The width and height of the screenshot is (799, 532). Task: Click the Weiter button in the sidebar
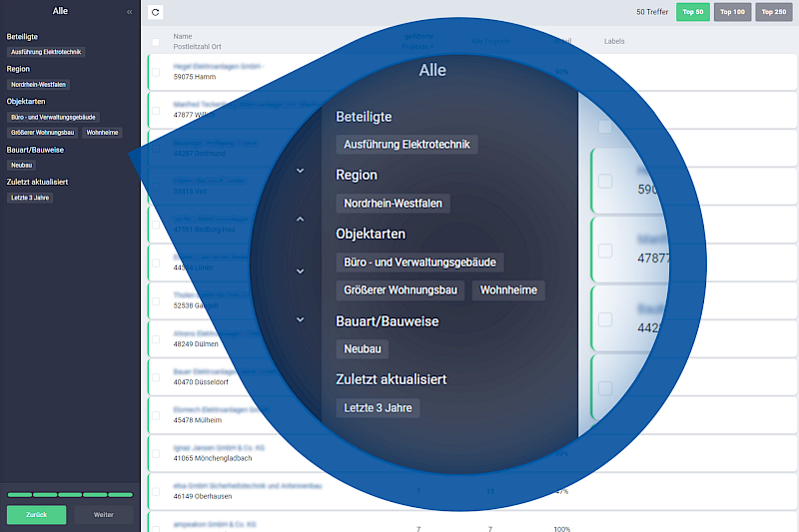[x=103, y=515]
